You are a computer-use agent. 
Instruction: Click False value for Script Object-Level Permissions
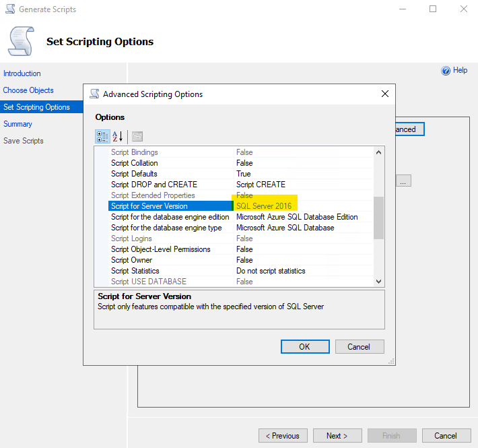pyautogui.click(x=304, y=249)
